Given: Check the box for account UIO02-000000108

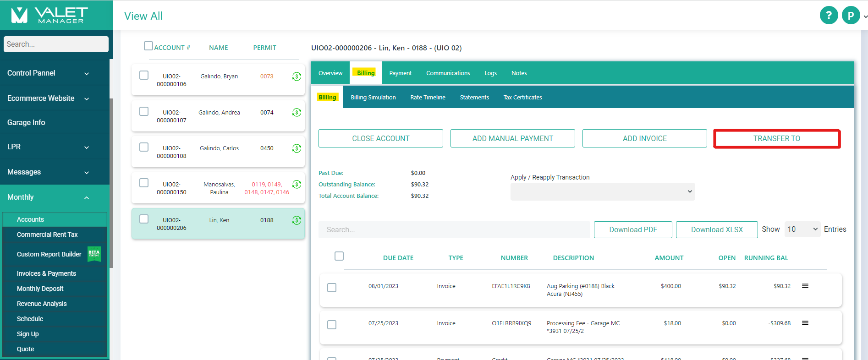Looking at the screenshot, I should (x=144, y=147).
